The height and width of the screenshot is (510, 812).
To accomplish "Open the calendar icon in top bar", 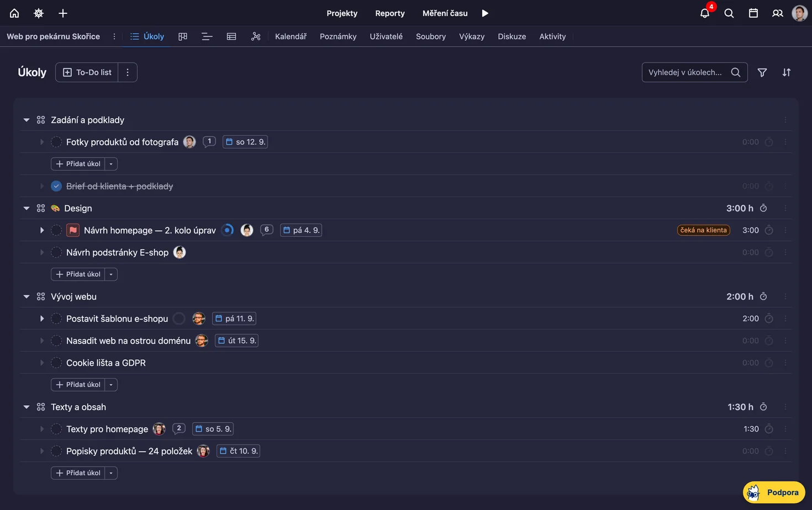I will [x=753, y=13].
